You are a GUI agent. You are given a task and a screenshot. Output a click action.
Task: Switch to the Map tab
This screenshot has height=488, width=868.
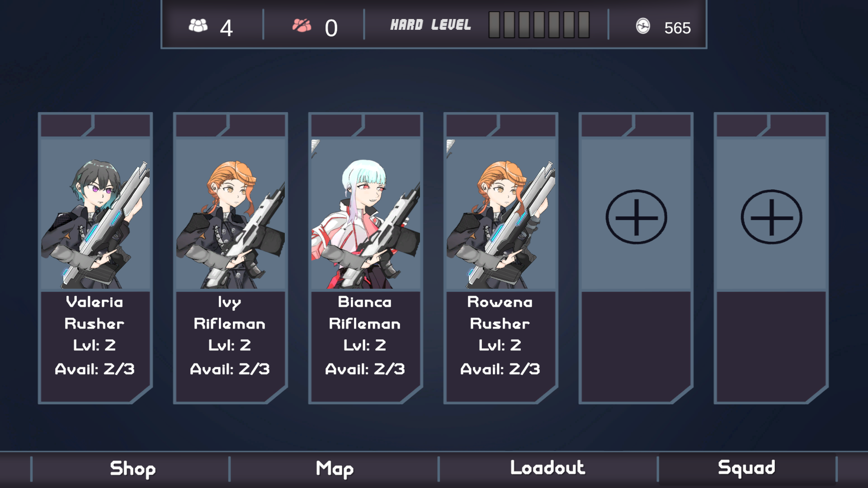tap(335, 469)
